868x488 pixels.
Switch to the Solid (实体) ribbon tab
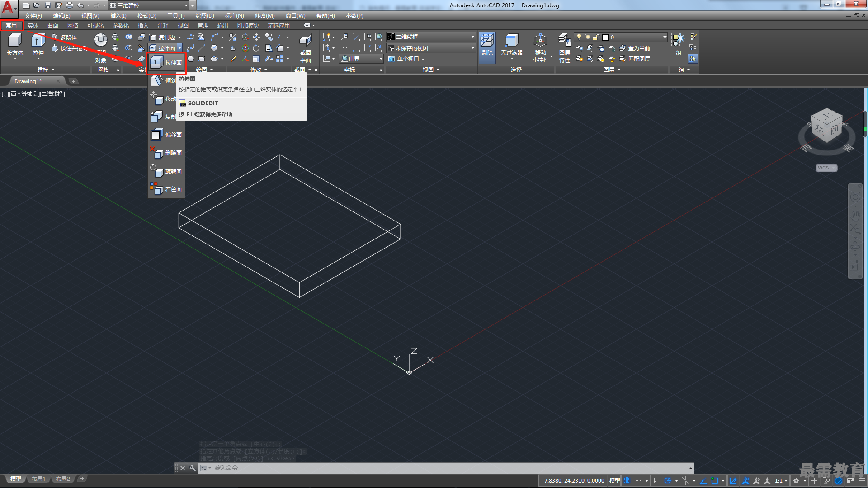(33, 26)
